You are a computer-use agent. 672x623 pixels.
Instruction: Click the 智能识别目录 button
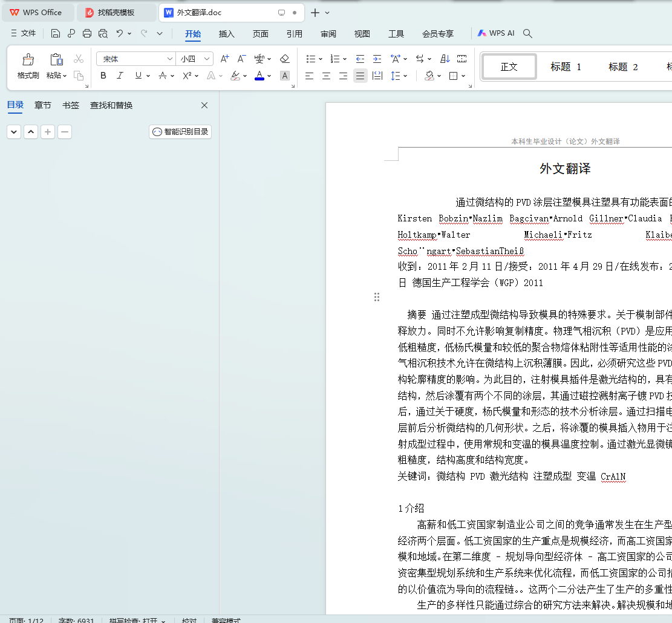[180, 132]
